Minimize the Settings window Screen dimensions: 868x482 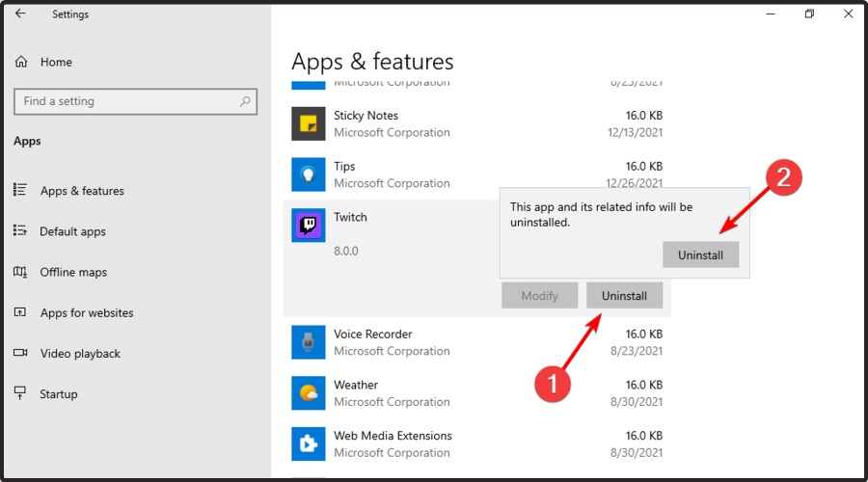click(x=771, y=13)
